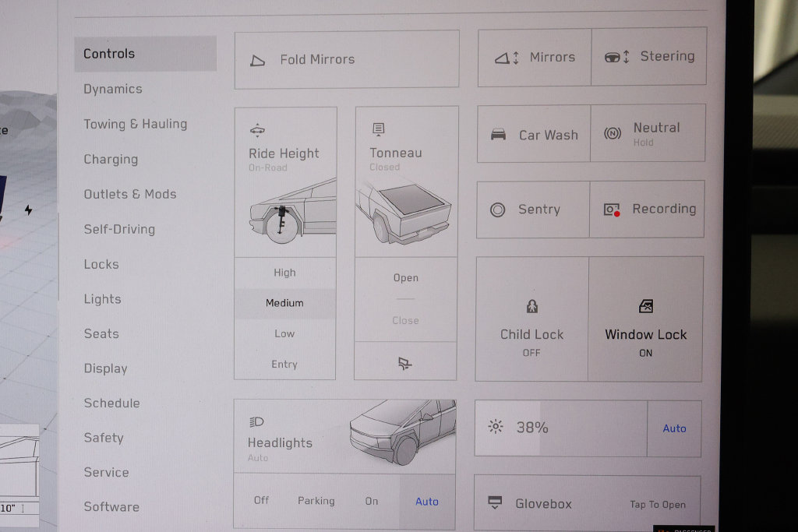Toggle Window Lock
The image size is (798, 532).
(645, 319)
